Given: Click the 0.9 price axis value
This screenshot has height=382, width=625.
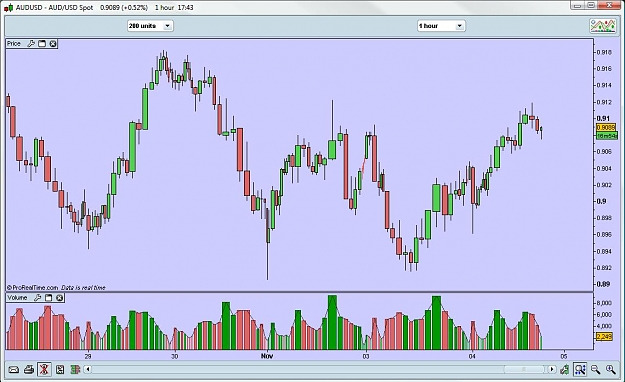Looking at the screenshot, I should click(x=601, y=201).
